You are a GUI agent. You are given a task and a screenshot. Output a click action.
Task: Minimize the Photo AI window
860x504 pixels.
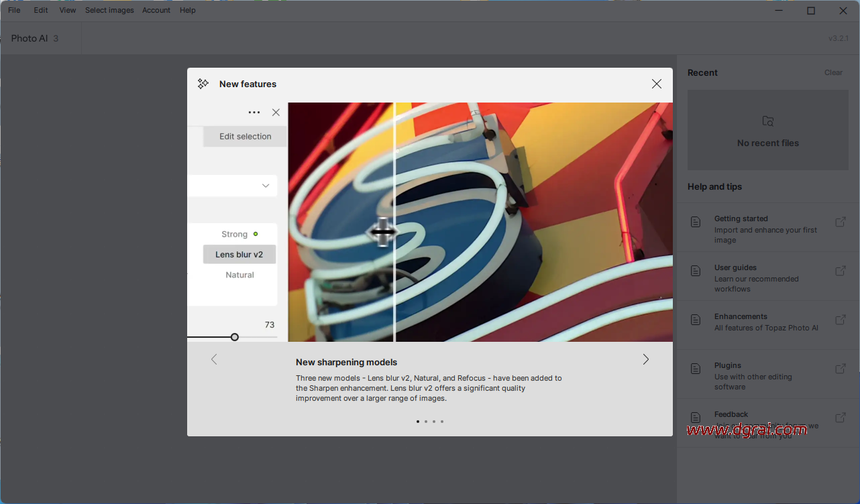coord(778,10)
